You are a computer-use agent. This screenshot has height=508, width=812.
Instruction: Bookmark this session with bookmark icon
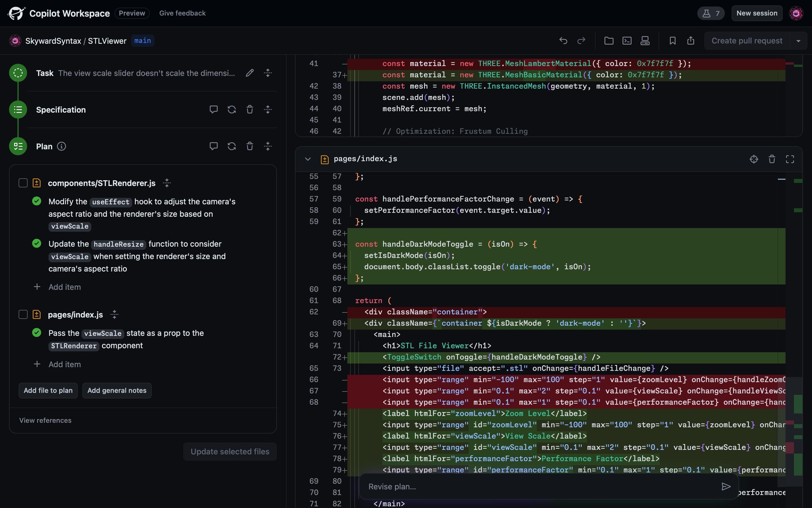(672, 41)
